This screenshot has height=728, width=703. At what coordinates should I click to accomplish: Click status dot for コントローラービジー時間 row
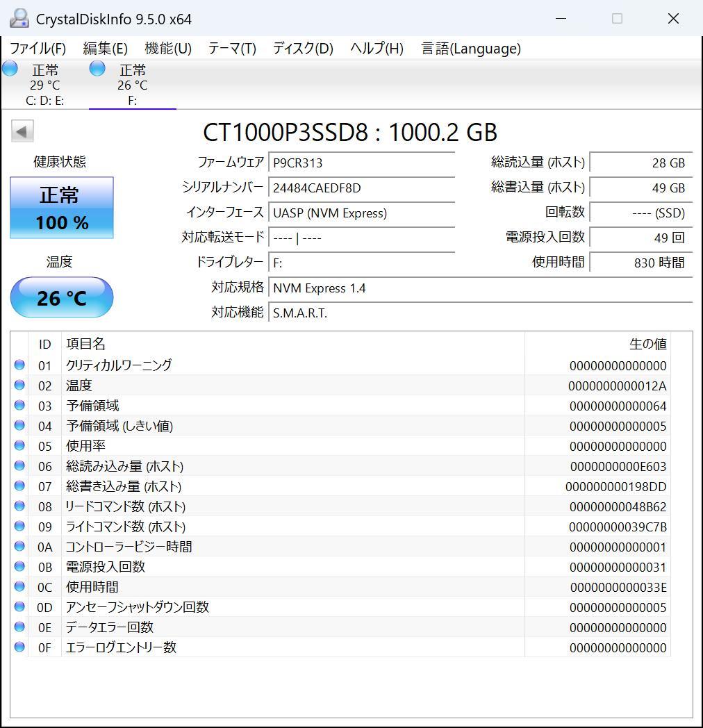click(x=19, y=546)
